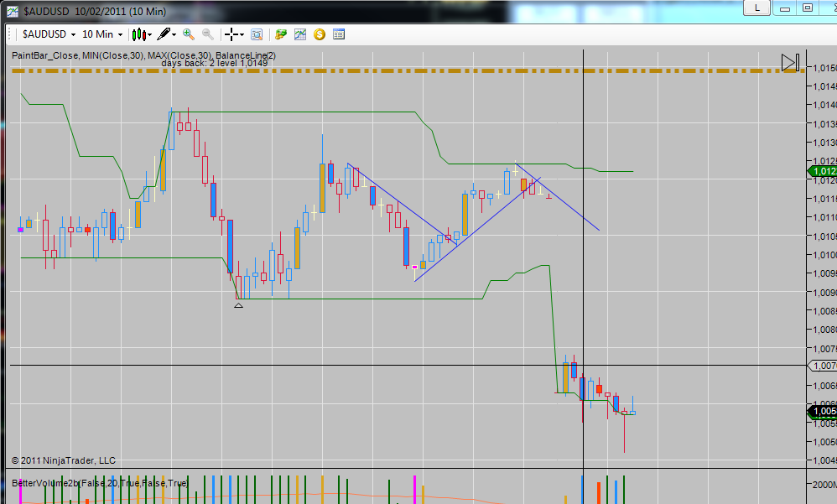Screen dimensions: 837x504
Task: Click the Zoom Out magnifier icon
Action: point(208,34)
